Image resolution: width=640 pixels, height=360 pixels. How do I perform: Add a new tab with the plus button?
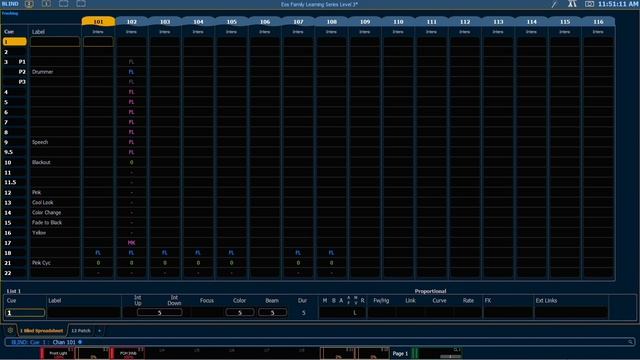click(x=99, y=331)
